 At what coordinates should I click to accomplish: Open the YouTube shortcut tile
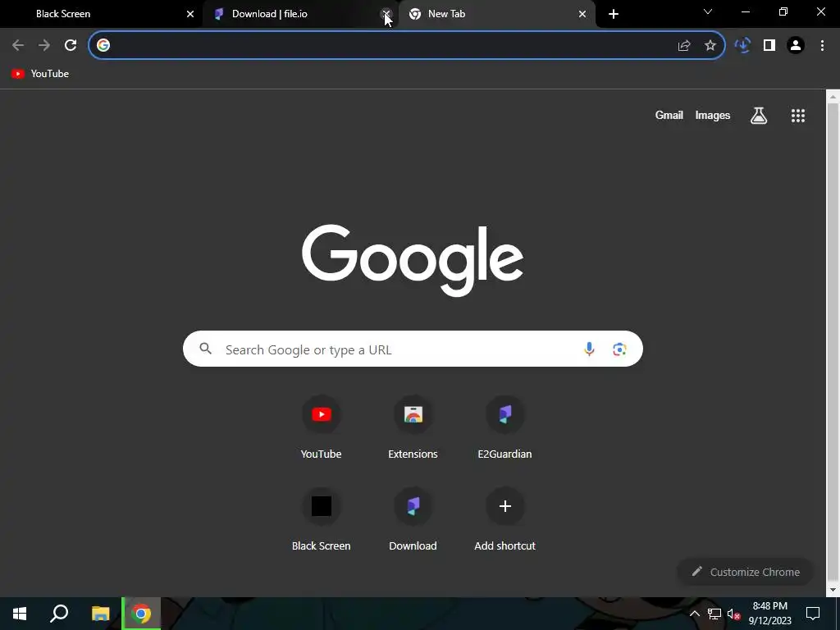(x=321, y=428)
